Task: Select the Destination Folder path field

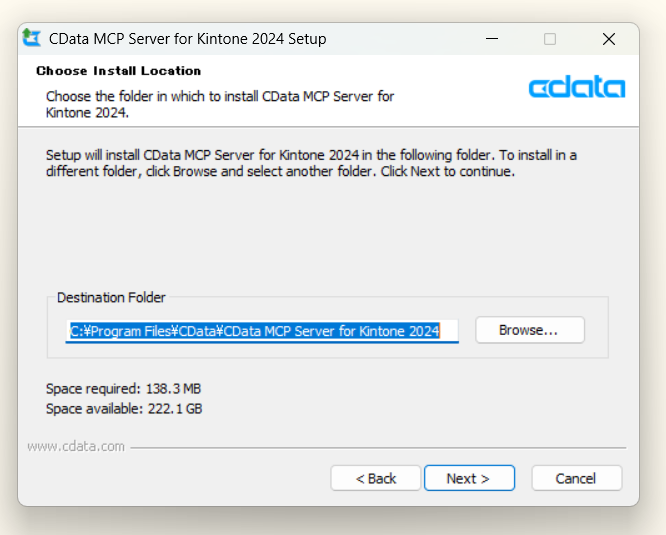Action: point(262,331)
